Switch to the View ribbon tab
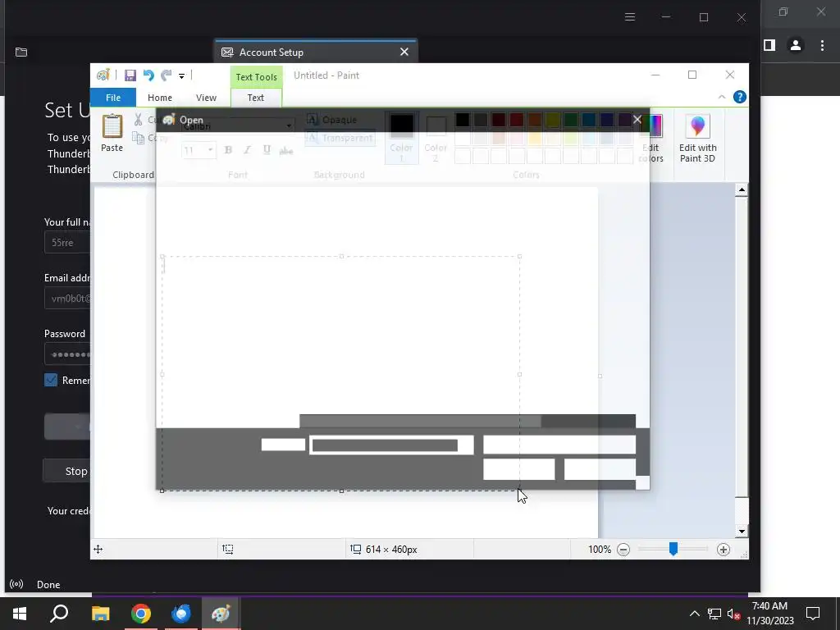Screen dimensions: 840x630 coord(206,98)
